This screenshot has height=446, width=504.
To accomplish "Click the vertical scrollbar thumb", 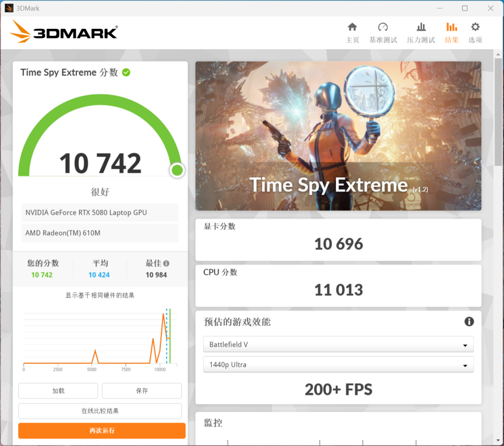I will pos(498,112).
